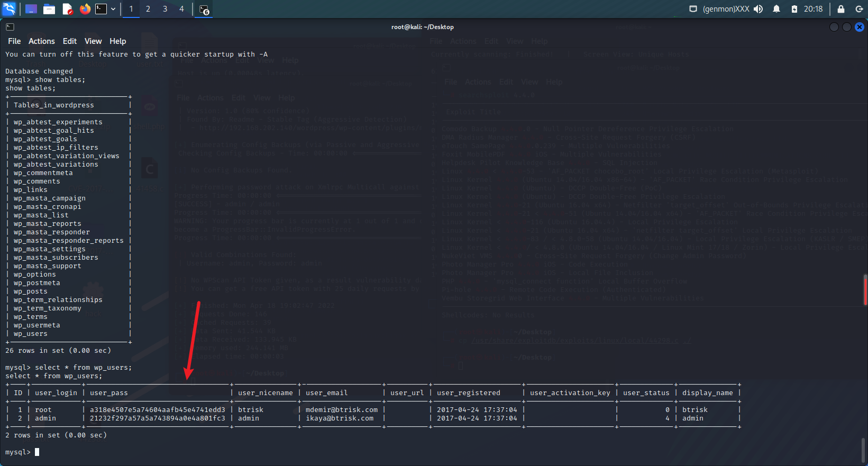Click the user_pass column header
The width and height of the screenshot is (868, 466).
(x=109, y=393)
